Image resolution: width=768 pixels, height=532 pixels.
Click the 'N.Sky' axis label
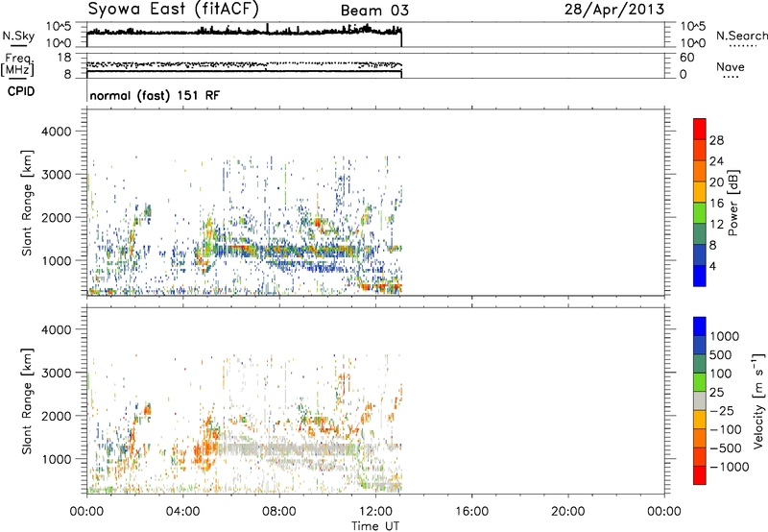pyautogui.click(x=18, y=36)
